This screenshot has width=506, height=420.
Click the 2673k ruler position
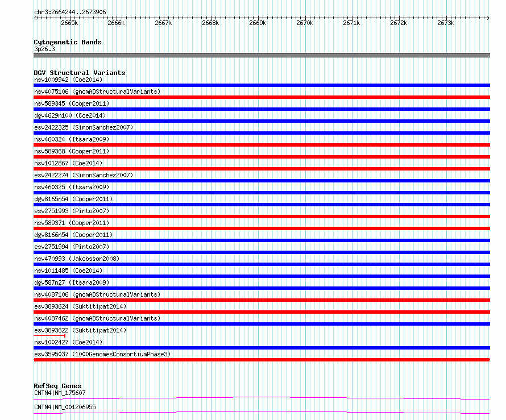(446, 23)
